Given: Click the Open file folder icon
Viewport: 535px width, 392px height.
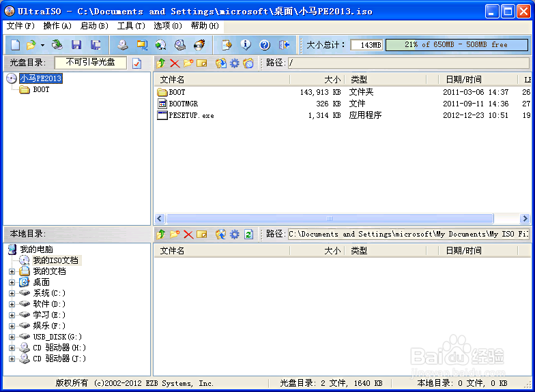Looking at the screenshot, I should pos(31,45).
